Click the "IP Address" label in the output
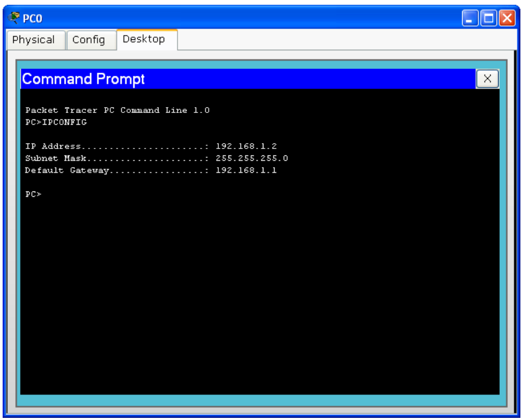522x420 pixels. tap(52, 146)
